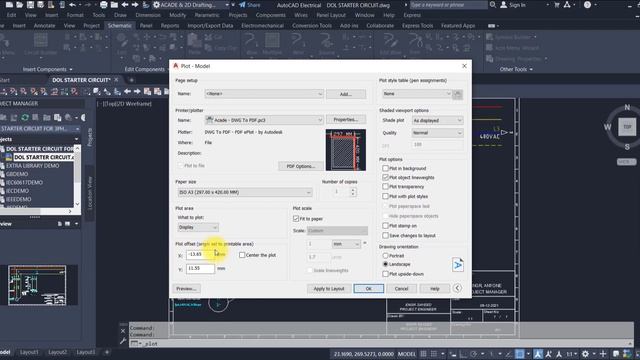Click Cancel in the Plot dialog
This screenshot has width=640, height=360.
coord(401,289)
